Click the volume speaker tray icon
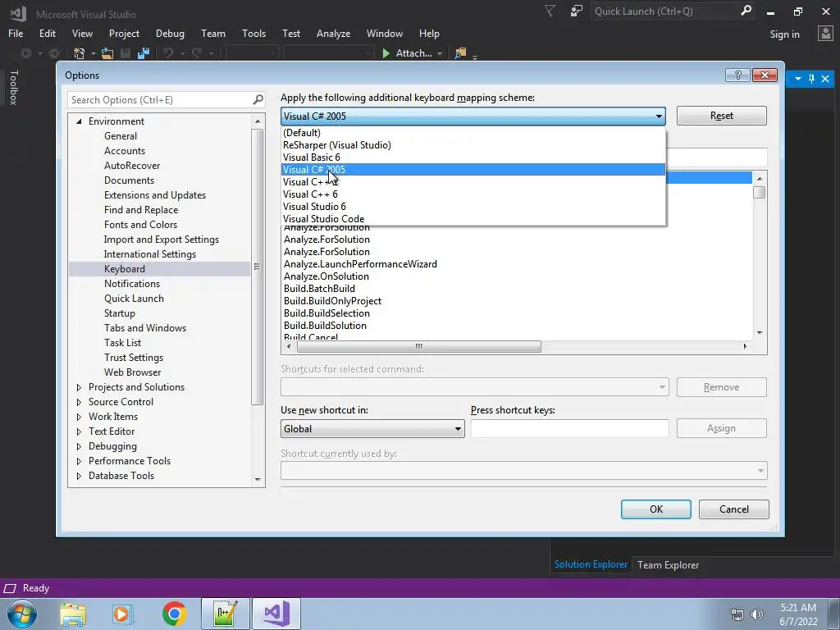The image size is (840, 630). pyautogui.click(x=757, y=614)
